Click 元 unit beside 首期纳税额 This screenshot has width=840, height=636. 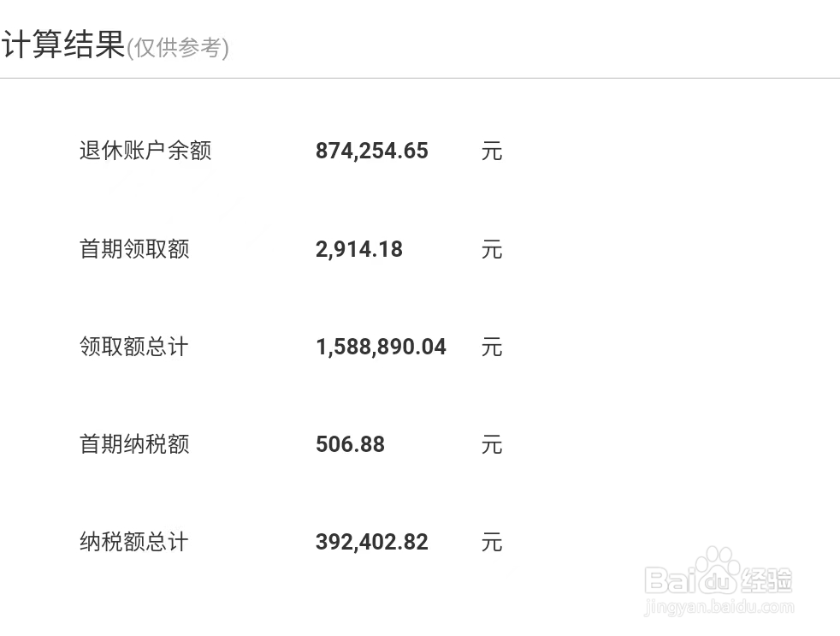492,444
